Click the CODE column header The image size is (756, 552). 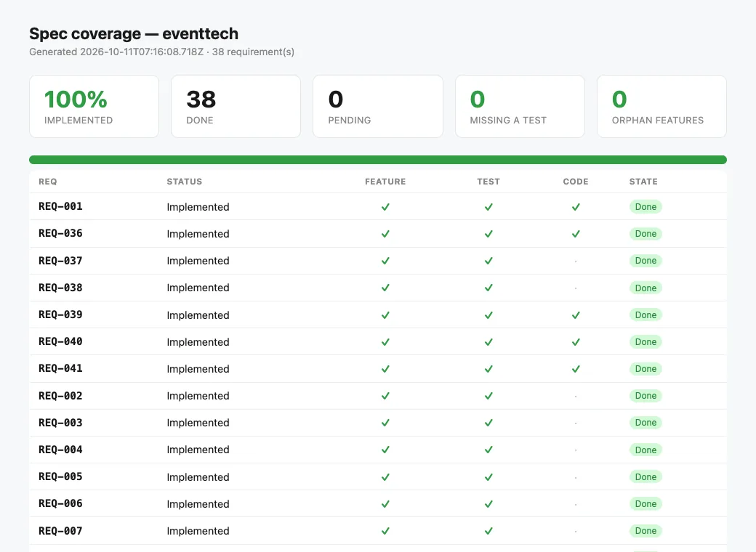(x=576, y=182)
